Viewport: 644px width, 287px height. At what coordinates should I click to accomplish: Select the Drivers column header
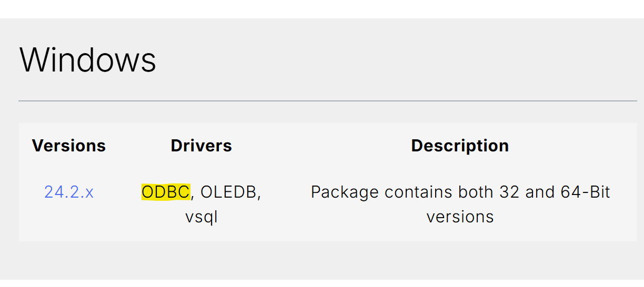tap(202, 146)
